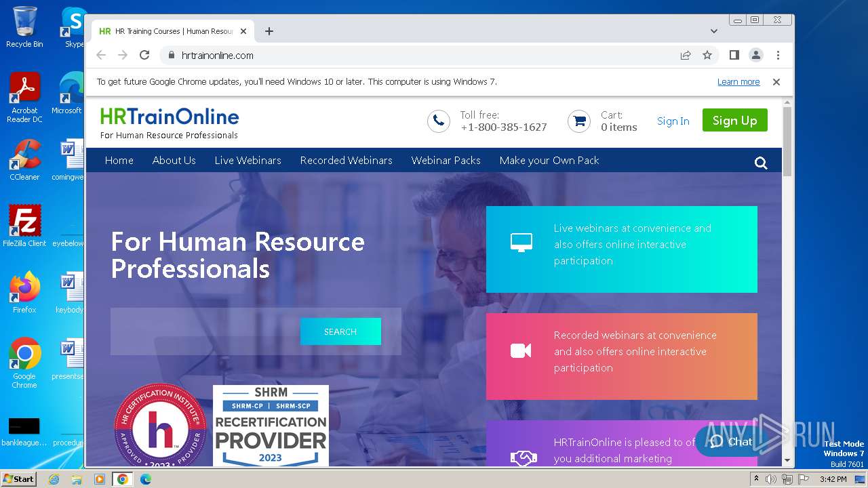
Task: Select the FileZilla Client desktop icon
Action: click(24, 226)
